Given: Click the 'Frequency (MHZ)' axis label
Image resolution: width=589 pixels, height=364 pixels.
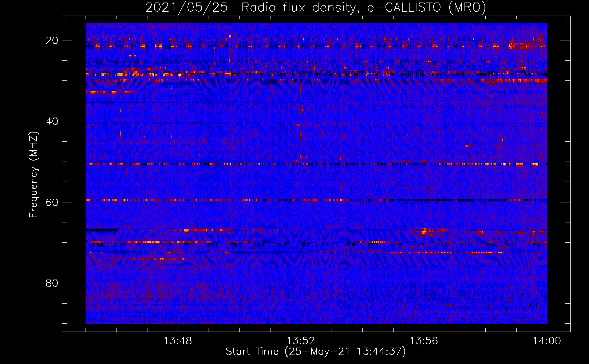Looking at the screenshot, I should point(33,175).
